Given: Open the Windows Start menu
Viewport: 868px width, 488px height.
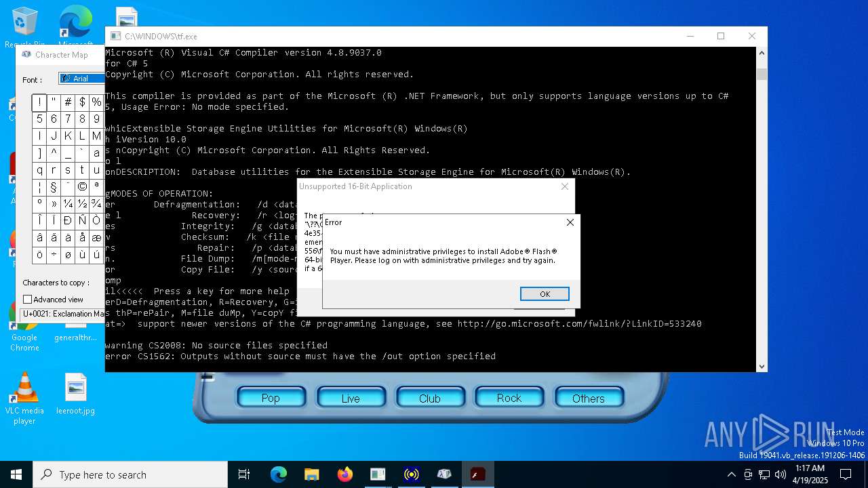Looking at the screenshot, I should tap(16, 474).
